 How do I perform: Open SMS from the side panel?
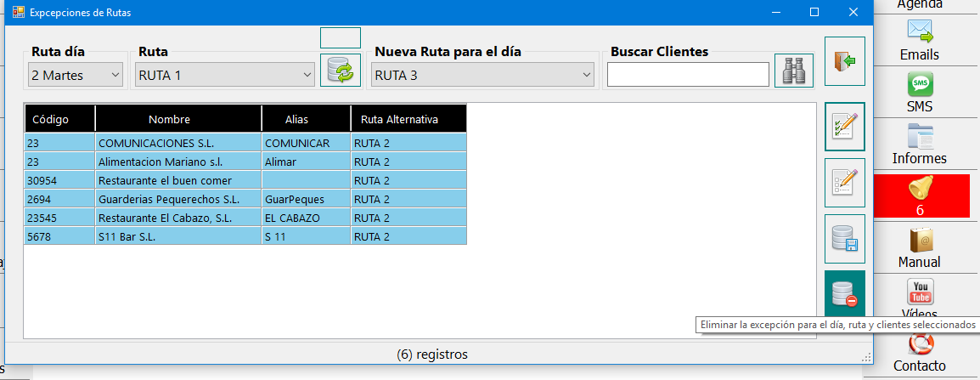(920, 93)
